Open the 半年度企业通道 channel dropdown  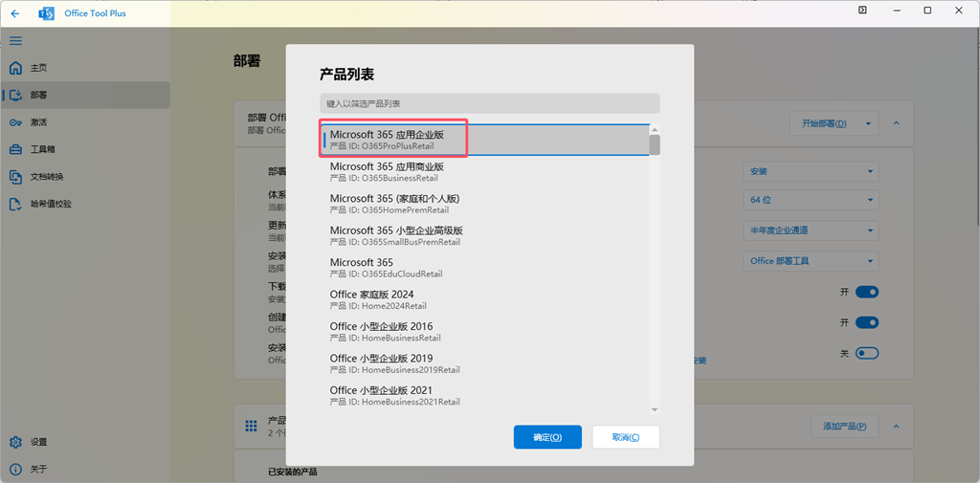coord(812,231)
